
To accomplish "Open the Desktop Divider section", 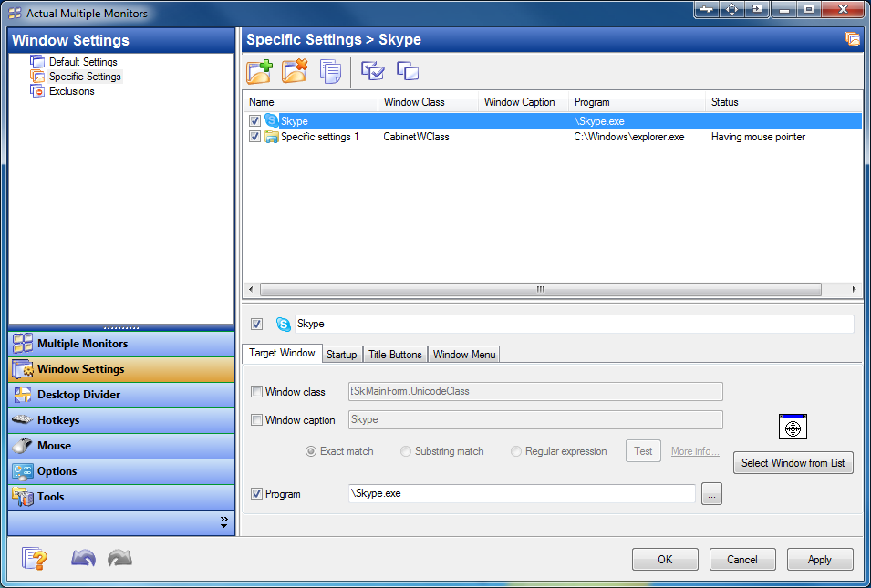I will 121,395.
